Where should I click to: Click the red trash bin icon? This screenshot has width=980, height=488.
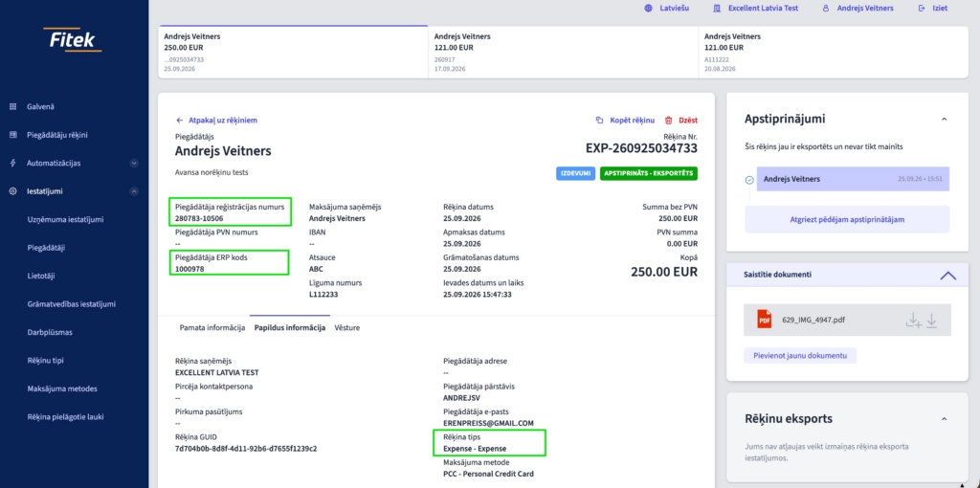click(x=668, y=120)
